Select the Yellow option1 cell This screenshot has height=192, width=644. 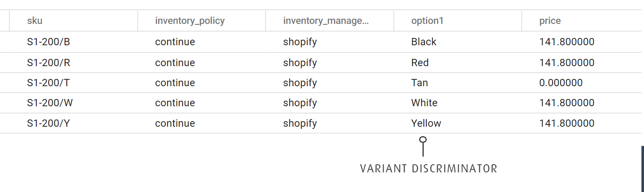[x=426, y=123]
